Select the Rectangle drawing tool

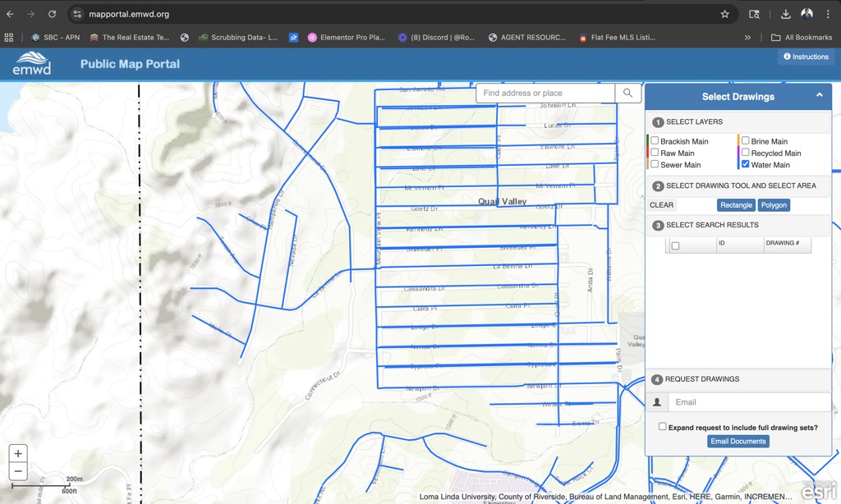pos(736,205)
